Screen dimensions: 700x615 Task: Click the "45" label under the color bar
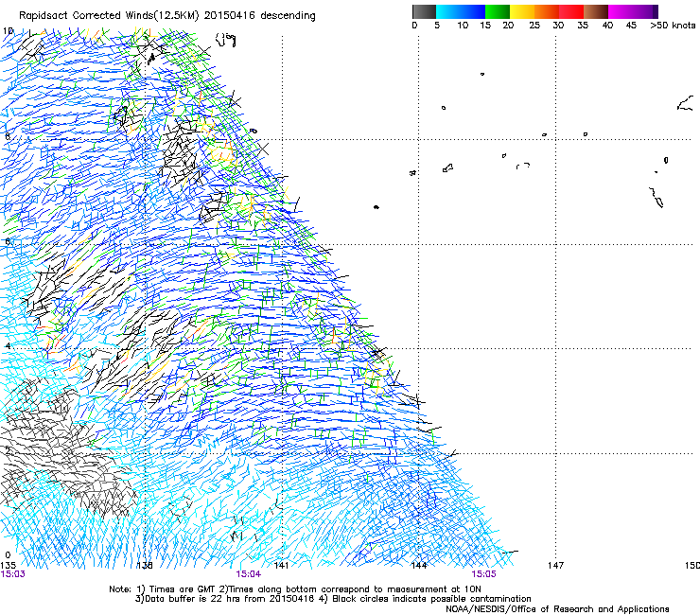pyautogui.click(x=631, y=26)
